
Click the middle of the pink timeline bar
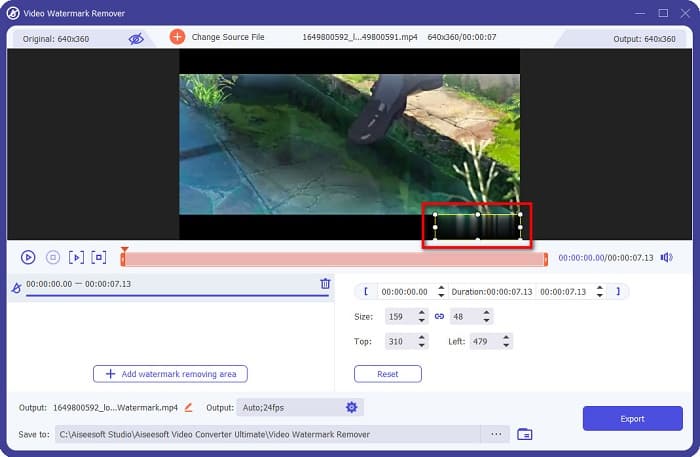tap(334, 260)
